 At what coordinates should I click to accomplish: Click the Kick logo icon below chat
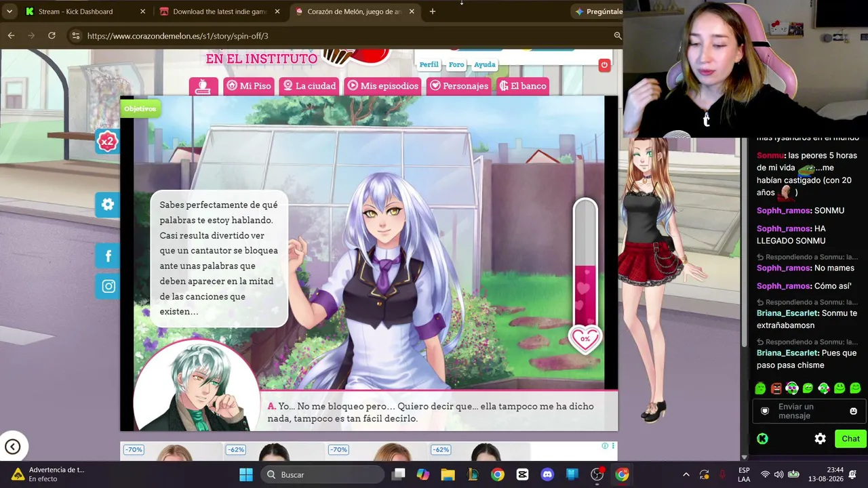(x=762, y=439)
